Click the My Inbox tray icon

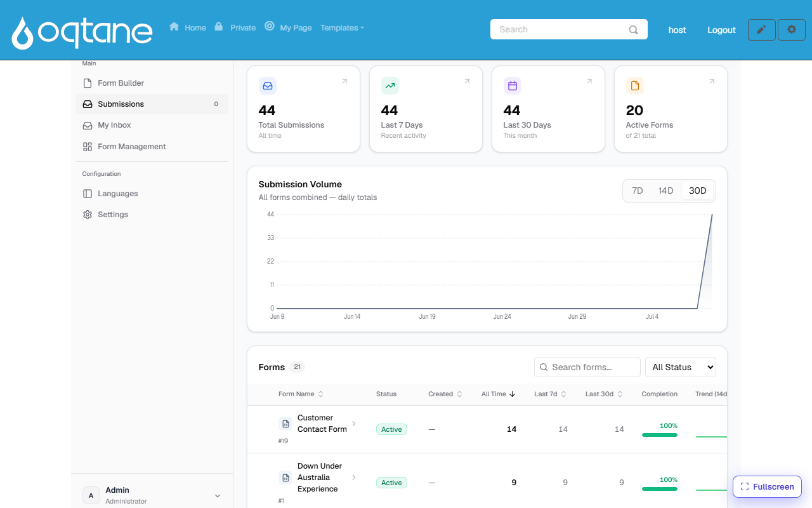88,125
